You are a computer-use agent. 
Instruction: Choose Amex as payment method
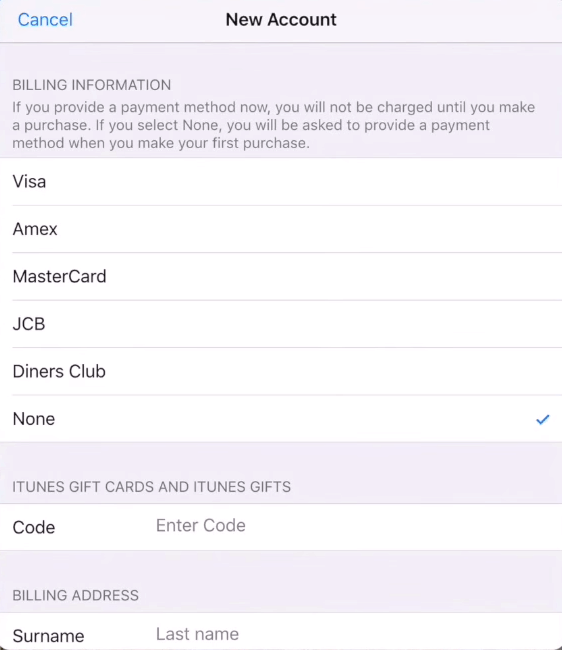[x=281, y=229]
